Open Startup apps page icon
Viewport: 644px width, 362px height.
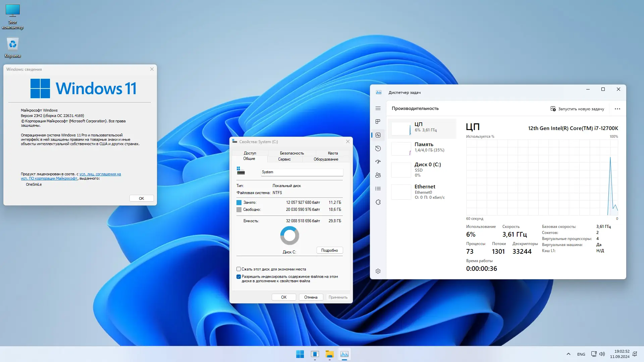(378, 162)
